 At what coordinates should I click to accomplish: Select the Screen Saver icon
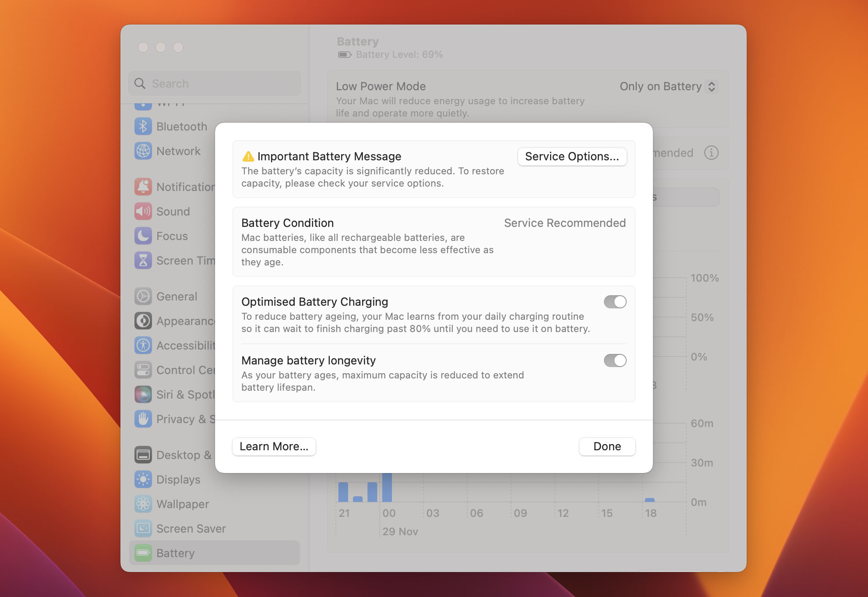pos(143,529)
